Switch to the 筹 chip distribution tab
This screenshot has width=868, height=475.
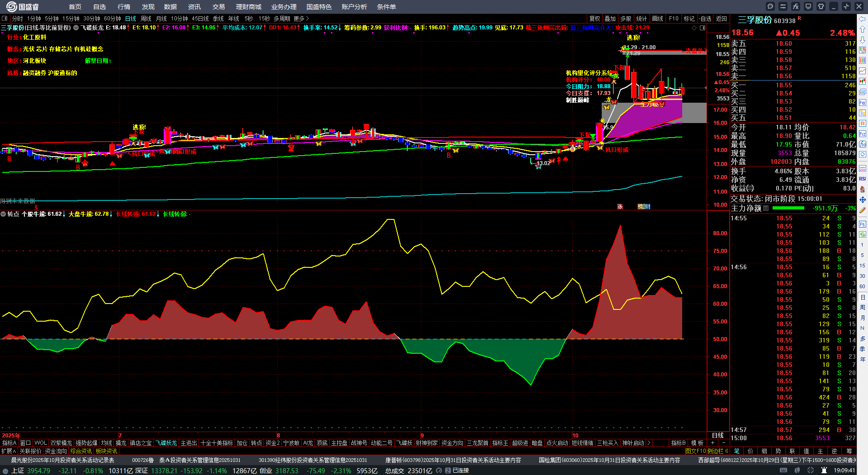click(849, 451)
